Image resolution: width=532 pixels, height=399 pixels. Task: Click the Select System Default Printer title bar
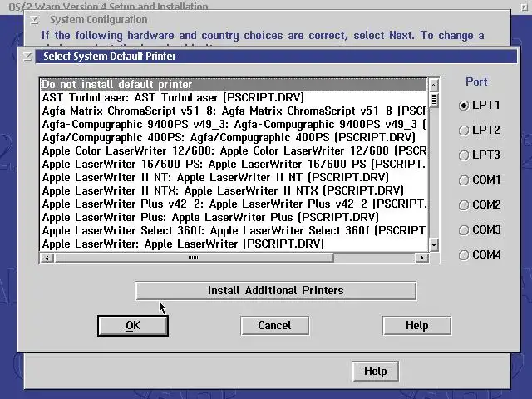(x=276, y=57)
